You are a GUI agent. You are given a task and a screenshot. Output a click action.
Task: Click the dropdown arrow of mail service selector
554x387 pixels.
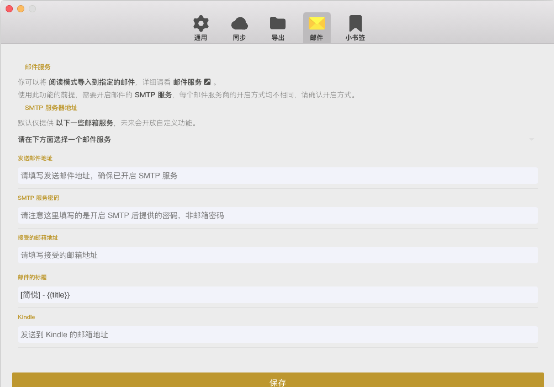click(531, 140)
